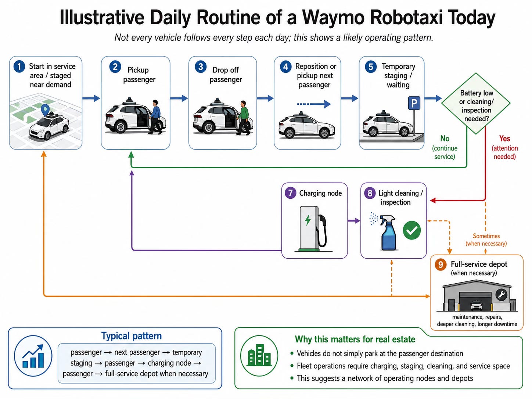Viewport: 532px width, 399px height.
Task: Click the 'Drop off passenger' label
Action: 226,75
